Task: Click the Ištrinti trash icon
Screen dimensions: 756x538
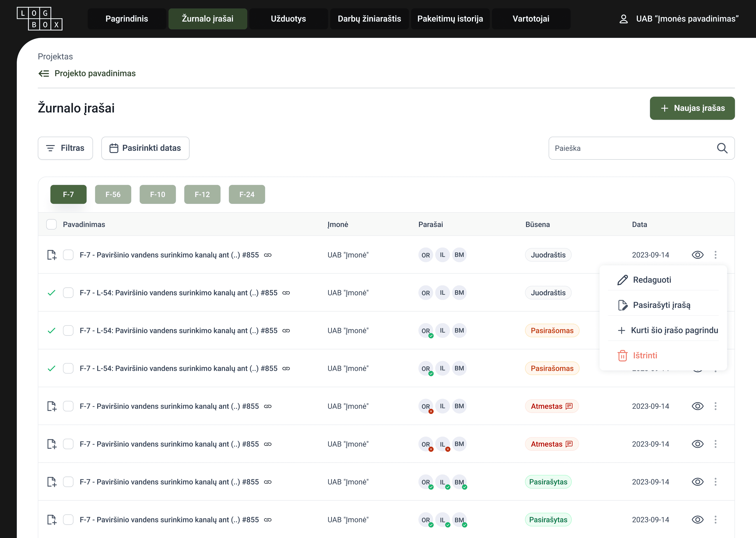Action: [623, 355]
